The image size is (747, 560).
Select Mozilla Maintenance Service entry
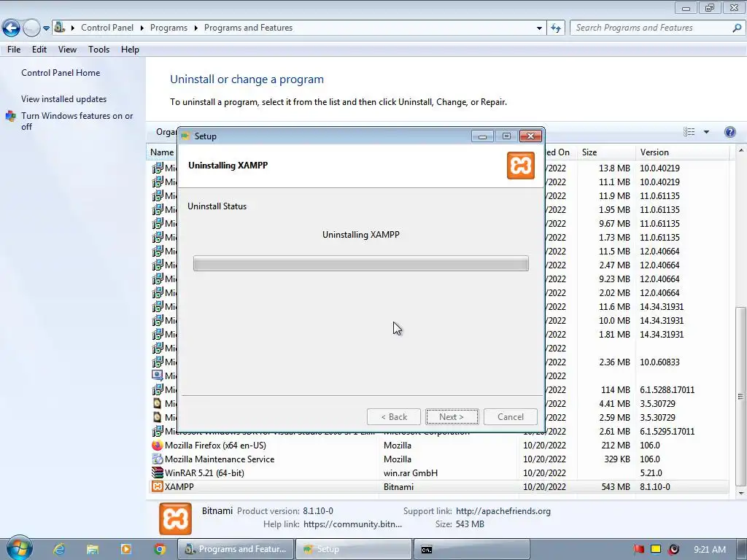coord(438,459)
